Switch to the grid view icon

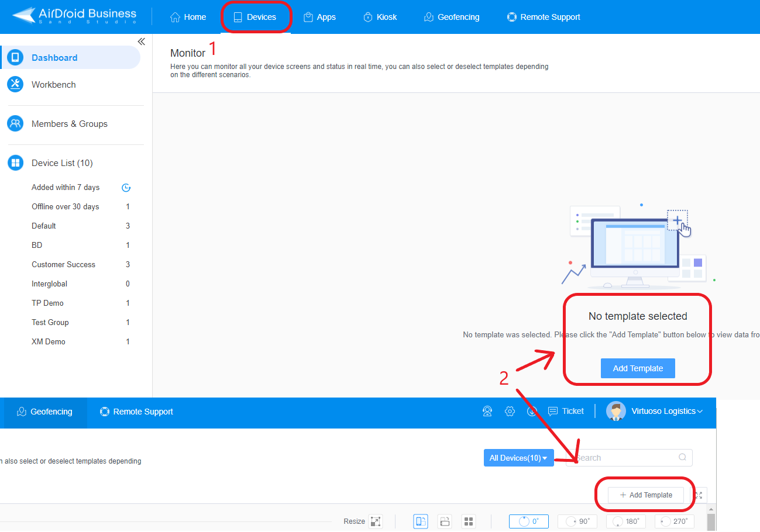[x=469, y=521]
